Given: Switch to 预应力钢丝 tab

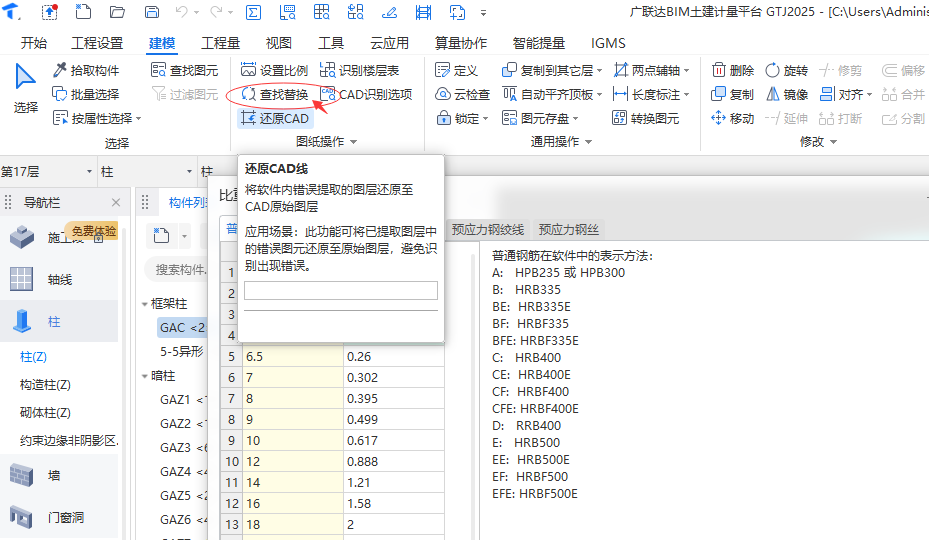Looking at the screenshot, I should pyautogui.click(x=569, y=230).
